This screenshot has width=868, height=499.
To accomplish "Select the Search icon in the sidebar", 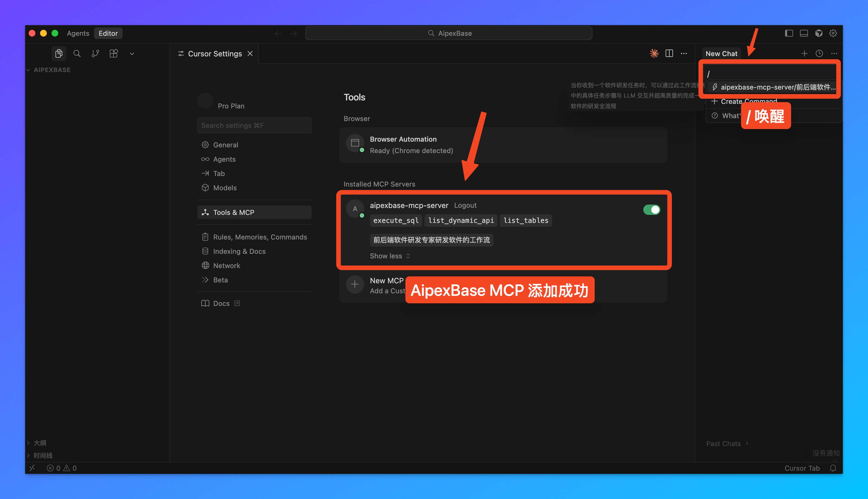I will click(77, 54).
